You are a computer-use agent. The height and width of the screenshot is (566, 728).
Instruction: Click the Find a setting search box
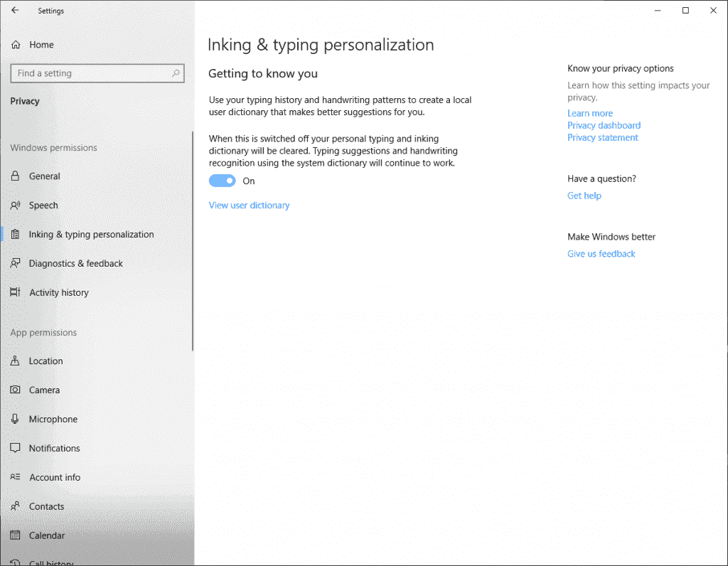(97, 73)
